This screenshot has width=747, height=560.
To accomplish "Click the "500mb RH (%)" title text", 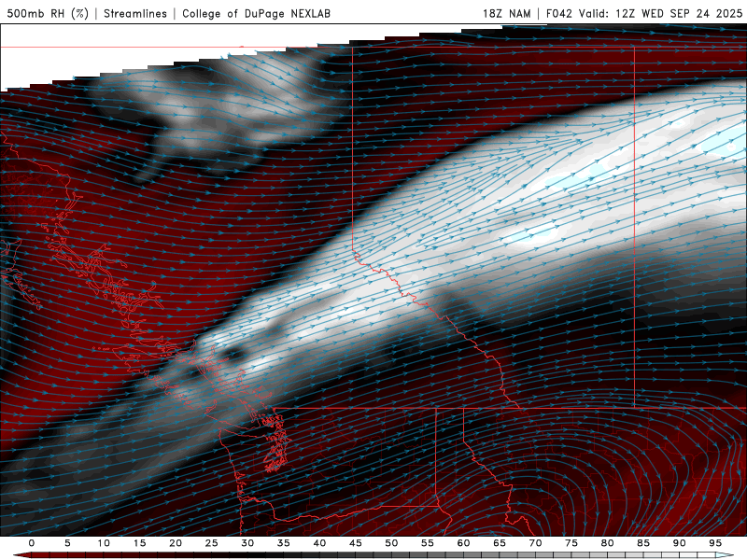I will click(48, 13).
